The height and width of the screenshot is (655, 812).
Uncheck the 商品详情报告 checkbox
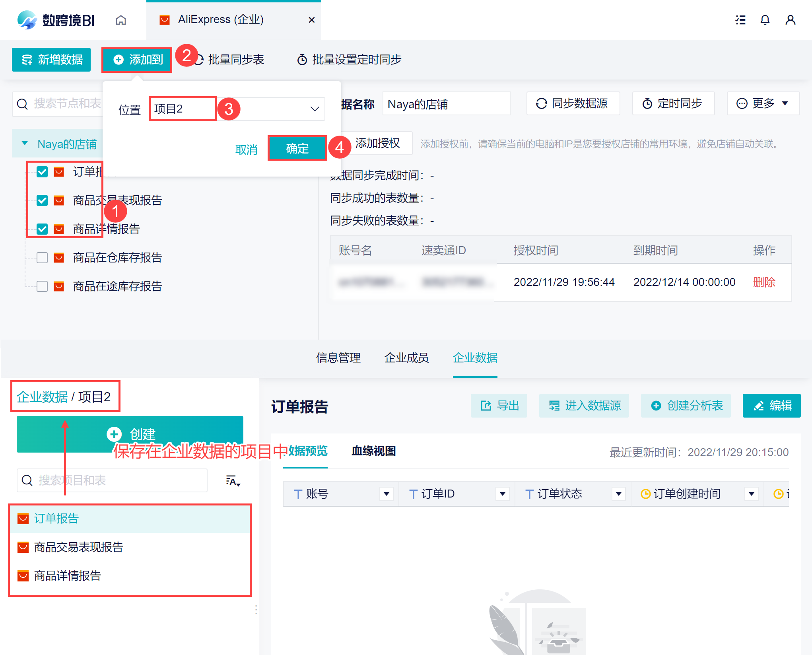(42, 229)
